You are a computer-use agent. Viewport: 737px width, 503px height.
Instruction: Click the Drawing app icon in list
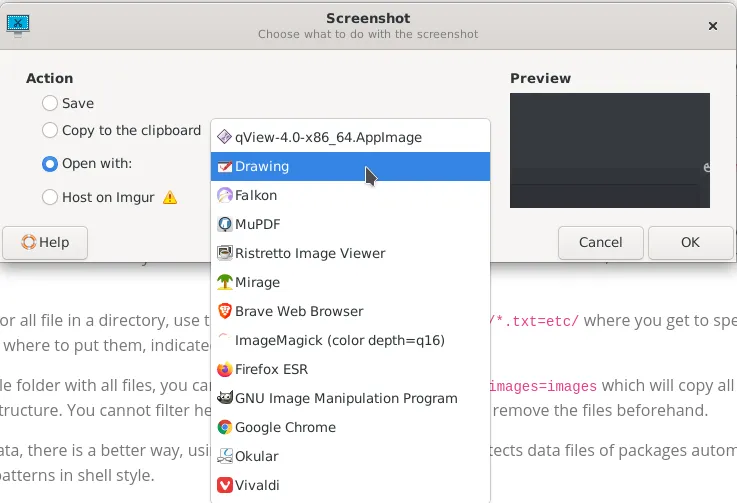pyautogui.click(x=224, y=166)
